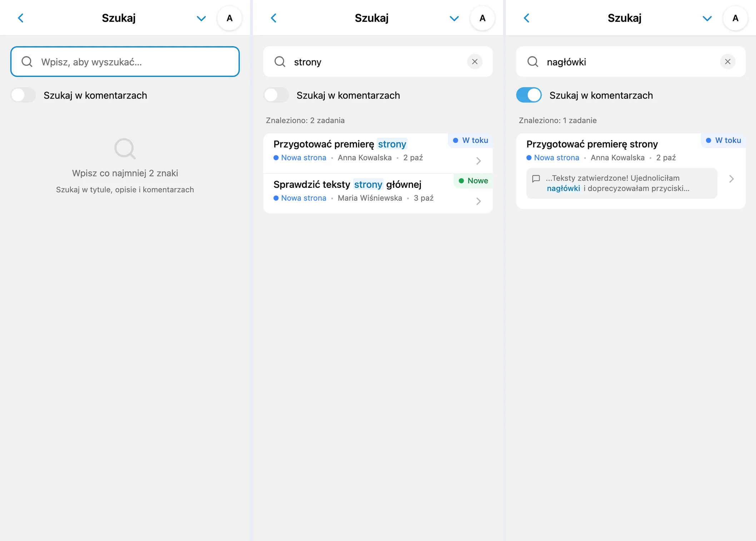The image size is (756, 541).
Task: Open the comment snippet mentioning 'nagłówki'
Action: (x=622, y=183)
